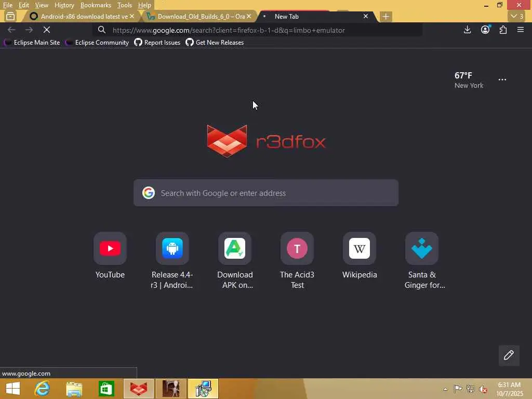532x399 pixels.
Task: Click the picture app taskbar icon
Action: pos(170,389)
